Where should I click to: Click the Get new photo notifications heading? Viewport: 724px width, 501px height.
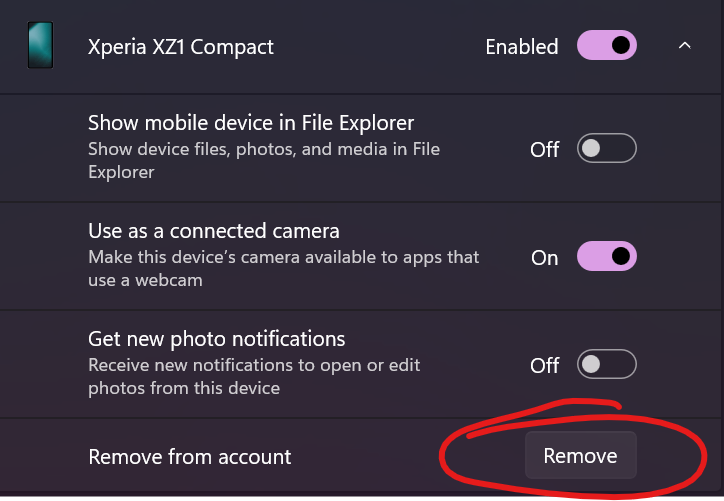(217, 339)
